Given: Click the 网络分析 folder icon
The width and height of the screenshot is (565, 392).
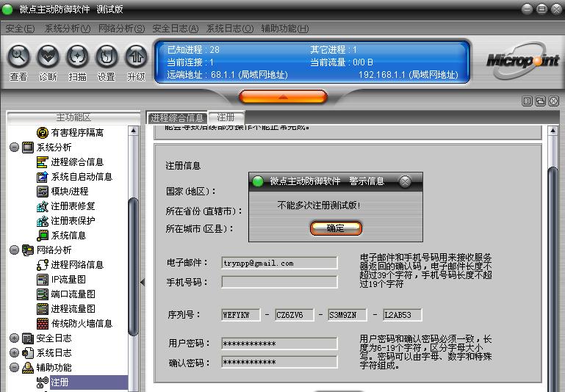Looking at the screenshot, I should click(28, 250).
